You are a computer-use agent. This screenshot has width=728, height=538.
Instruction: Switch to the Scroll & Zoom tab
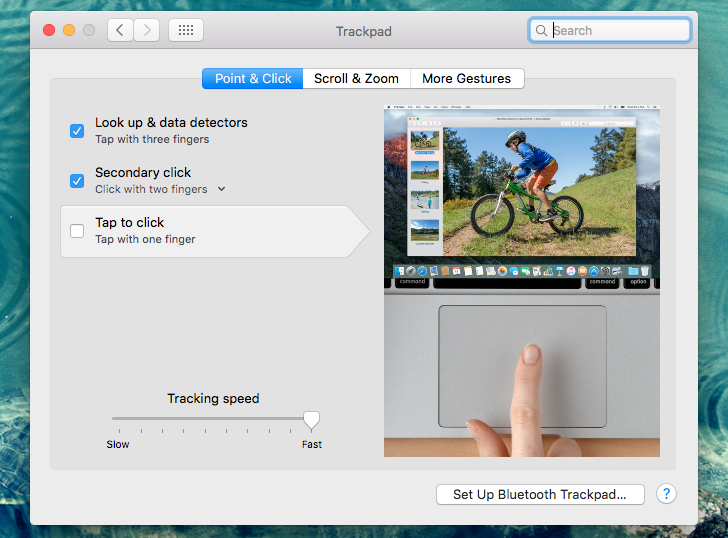[x=356, y=78]
